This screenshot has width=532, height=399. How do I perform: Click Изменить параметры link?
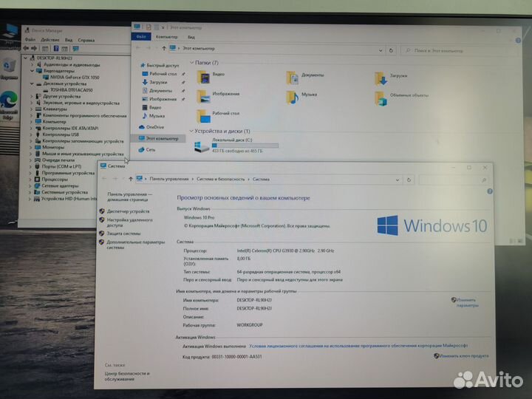tap(467, 302)
